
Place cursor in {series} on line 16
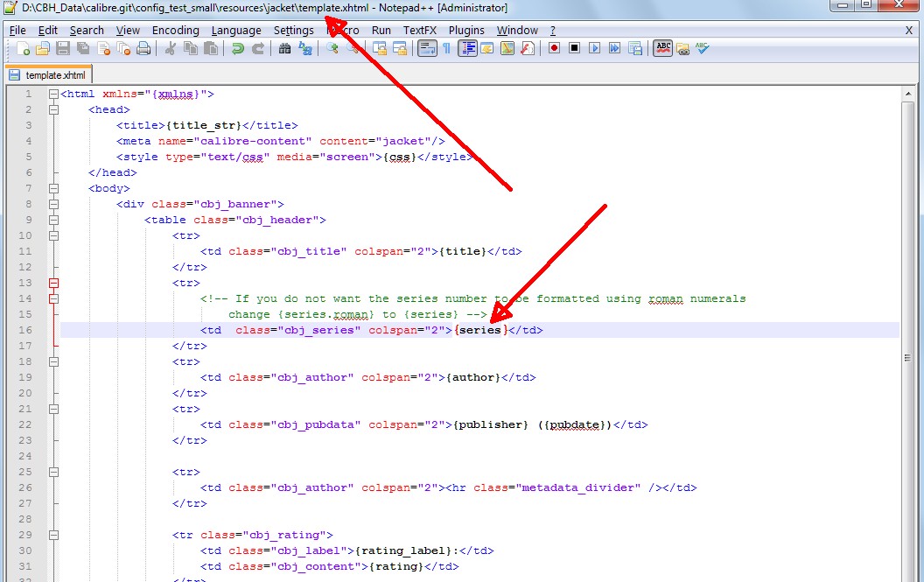(480, 330)
